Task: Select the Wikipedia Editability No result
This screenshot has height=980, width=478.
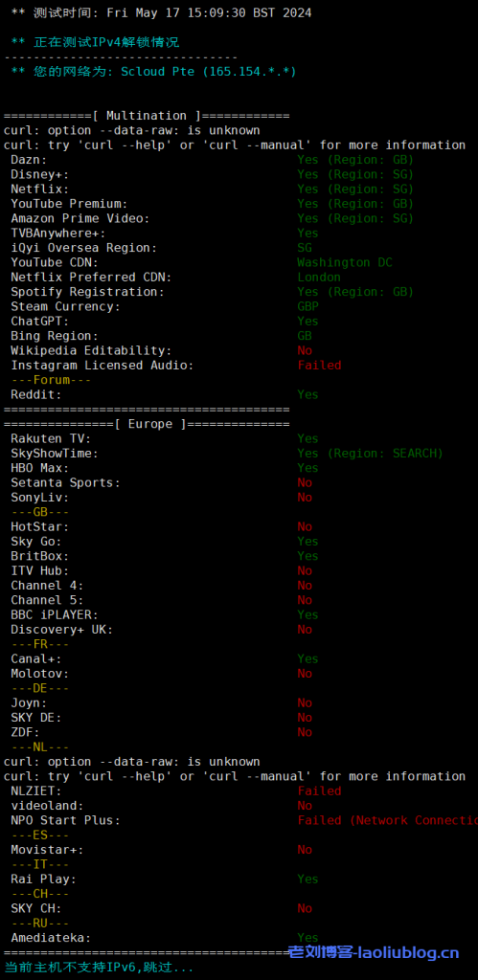Action: (305, 350)
